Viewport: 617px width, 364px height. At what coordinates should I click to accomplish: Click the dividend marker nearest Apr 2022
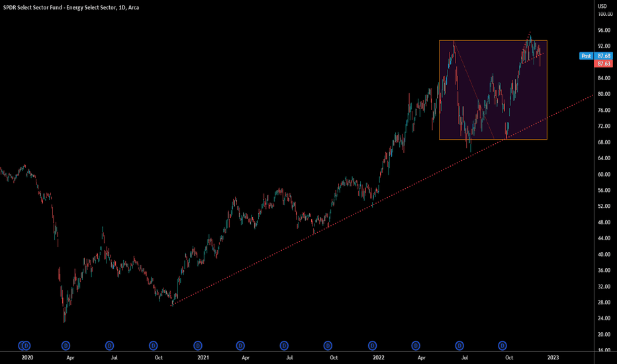(416, 345)
